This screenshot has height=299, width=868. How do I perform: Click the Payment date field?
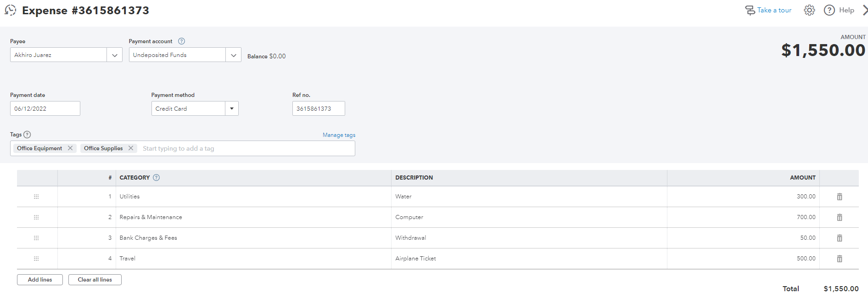pos(45,109)
